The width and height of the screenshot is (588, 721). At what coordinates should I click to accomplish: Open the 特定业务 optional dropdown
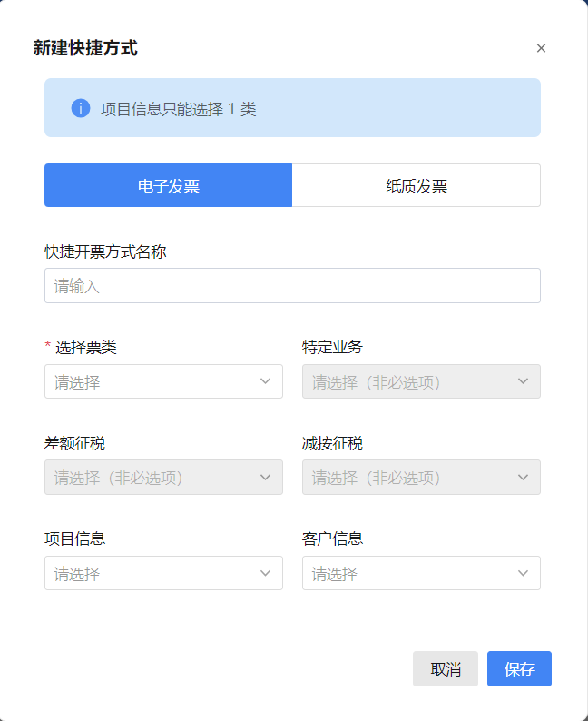pos(421,381)
